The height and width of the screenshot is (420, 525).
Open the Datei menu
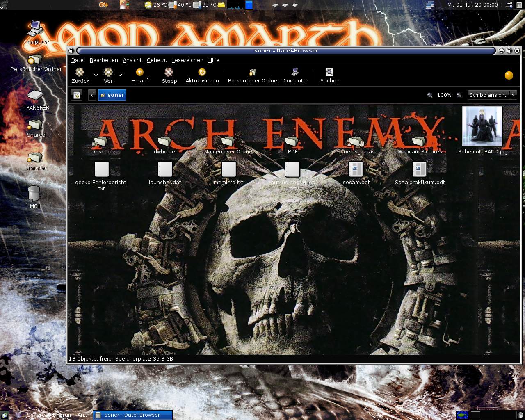(78, 60)
